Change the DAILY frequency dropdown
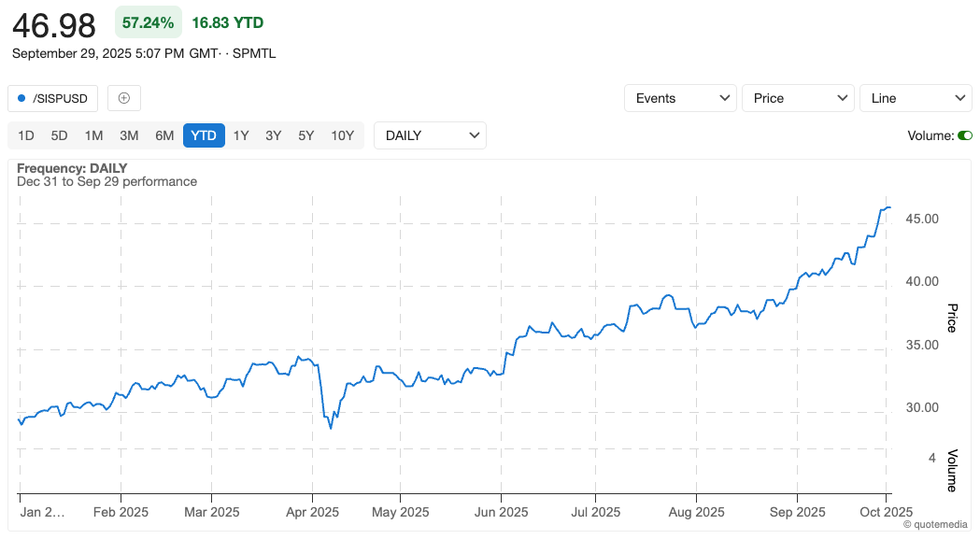The height and width of the screenshot is (539, 980). [430, 136]
